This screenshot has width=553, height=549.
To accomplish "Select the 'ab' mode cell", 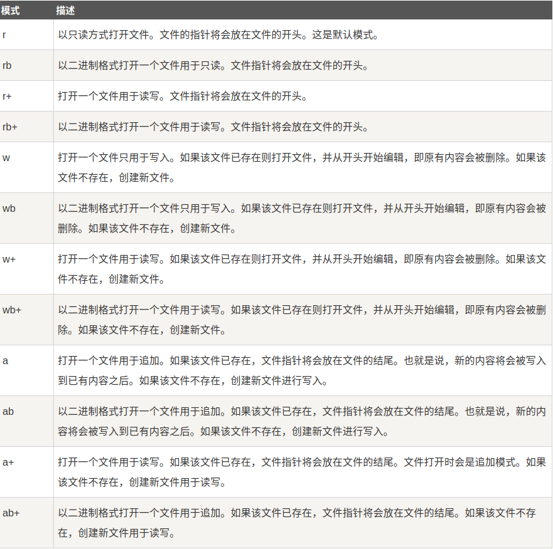I will tap(26, 421).
